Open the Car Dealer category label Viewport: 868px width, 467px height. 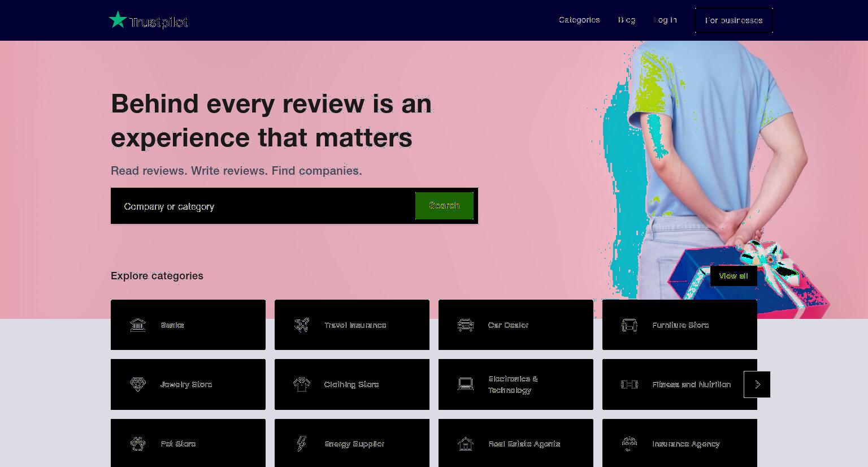[x=509, y=325]
